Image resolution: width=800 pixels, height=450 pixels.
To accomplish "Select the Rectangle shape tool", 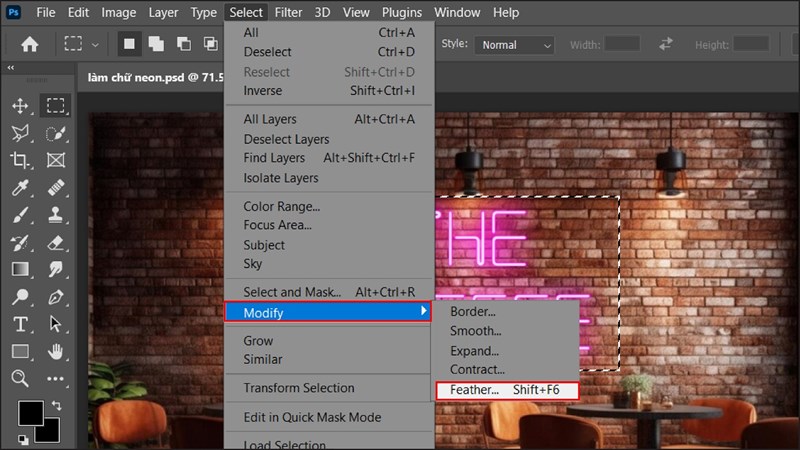I will click(x=20, y=351).
